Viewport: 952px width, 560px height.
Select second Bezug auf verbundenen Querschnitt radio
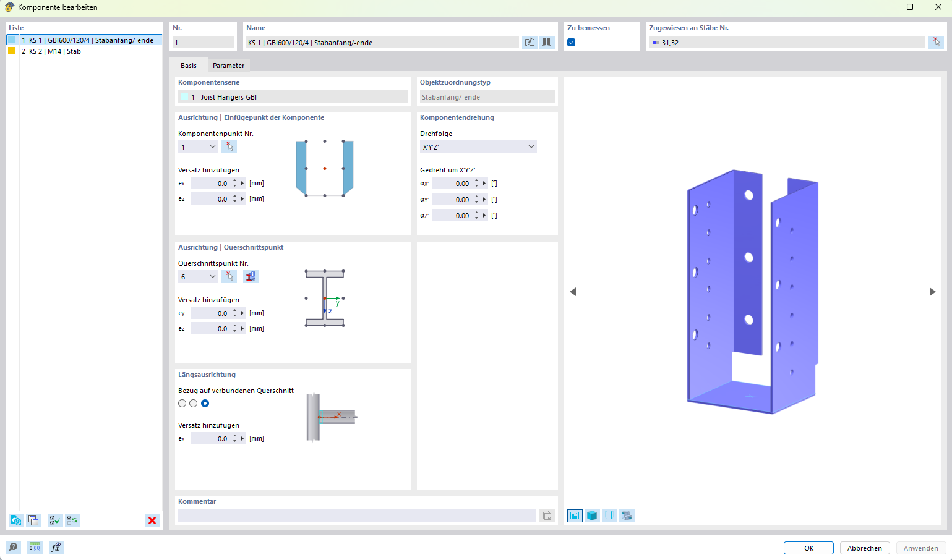(194, 404)
